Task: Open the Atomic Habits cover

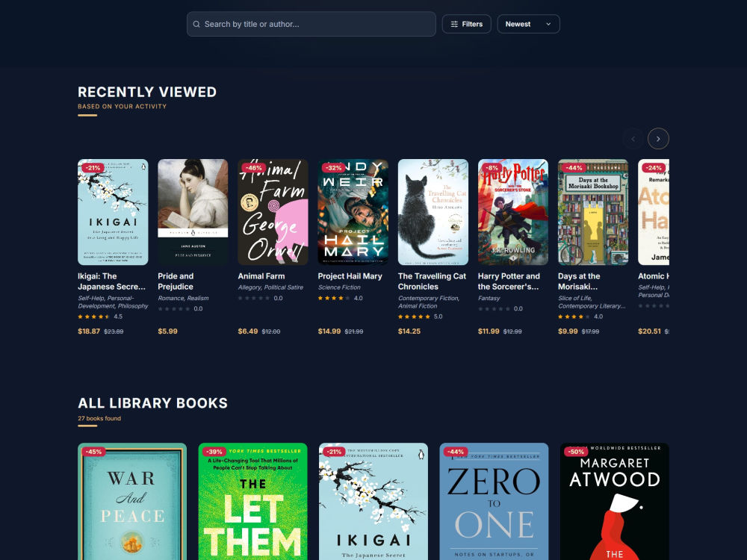Action: click(x=654, y=212)
